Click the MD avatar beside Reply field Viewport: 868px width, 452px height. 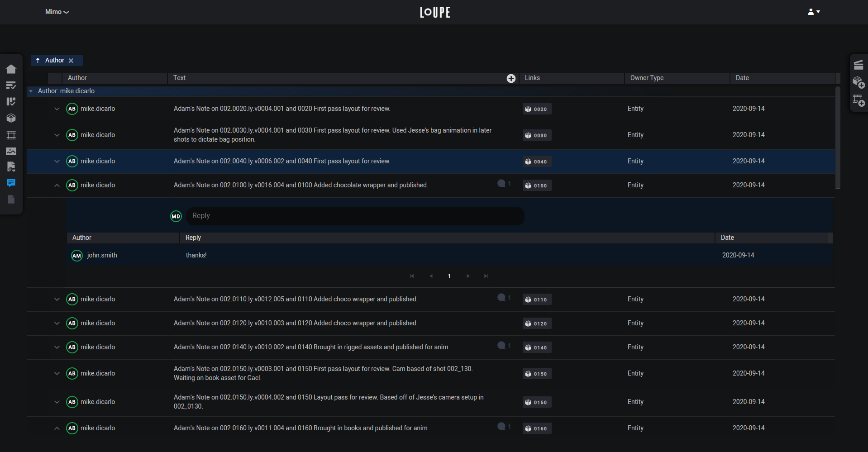pyautogui.click(x=176, y=216)
